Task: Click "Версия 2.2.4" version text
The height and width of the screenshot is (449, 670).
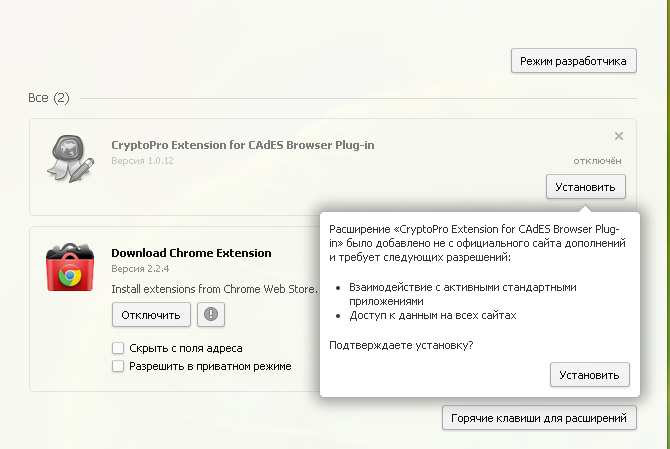Action: [139, 269]
